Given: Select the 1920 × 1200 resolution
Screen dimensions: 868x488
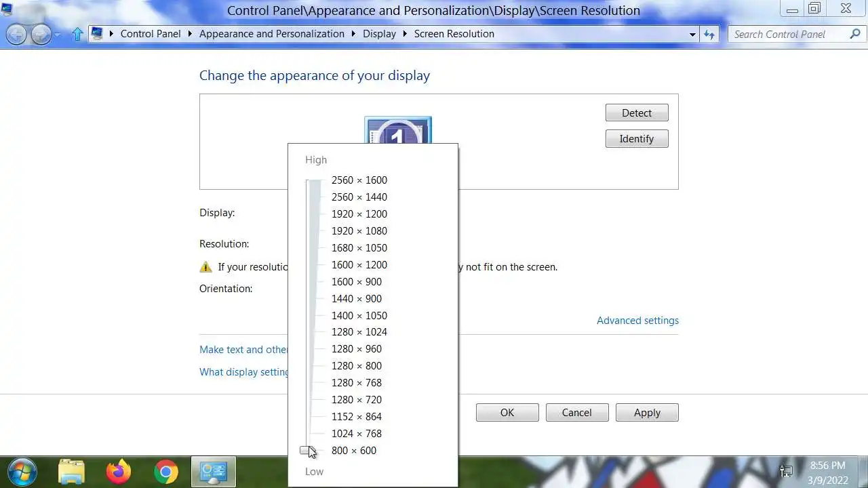Looking at the screenshot, I should (359, 214).
